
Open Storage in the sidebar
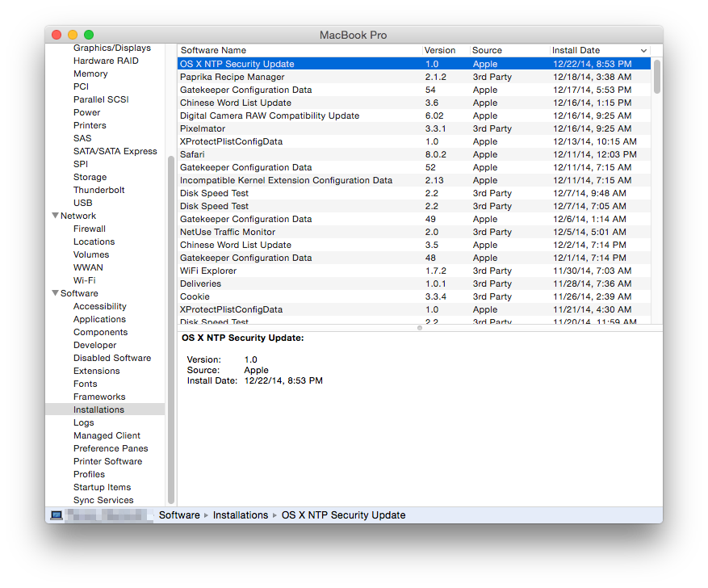click(90, 177)
